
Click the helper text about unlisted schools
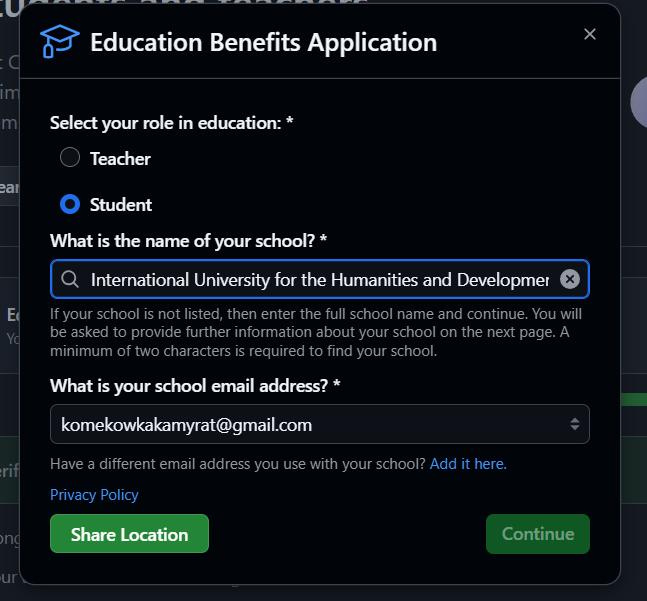[x=315, y=332]
